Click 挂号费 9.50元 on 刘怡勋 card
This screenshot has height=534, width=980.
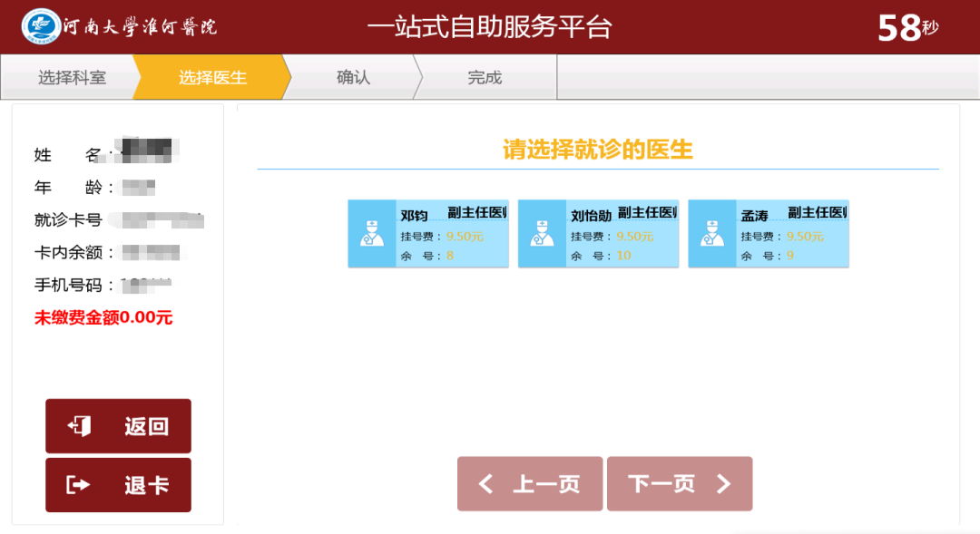point(612,236)
